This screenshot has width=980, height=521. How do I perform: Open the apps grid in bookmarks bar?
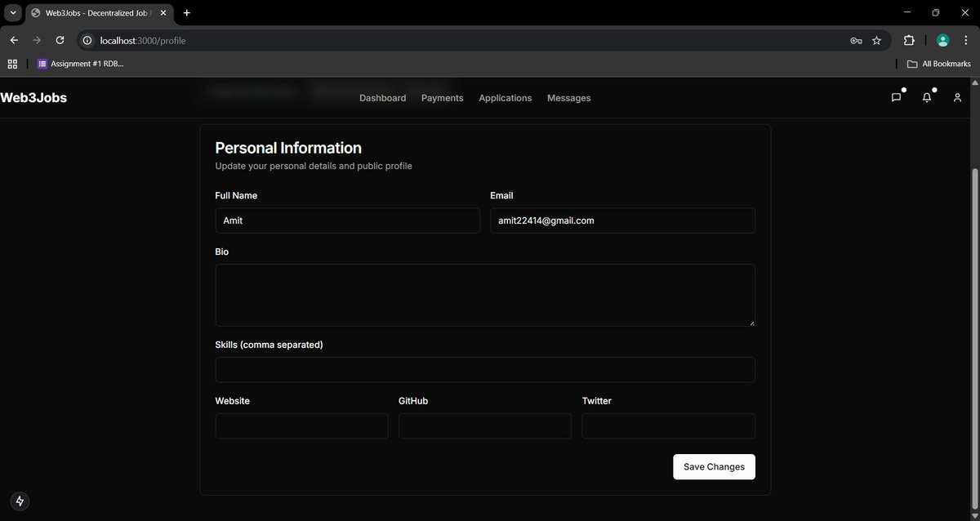coord(12,64)
